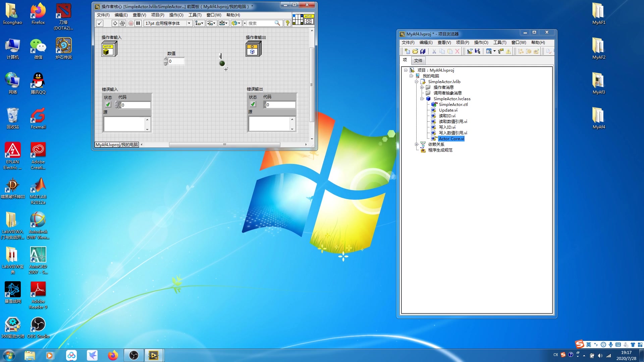Click the Abort Execution stop button

coord(131,23)
